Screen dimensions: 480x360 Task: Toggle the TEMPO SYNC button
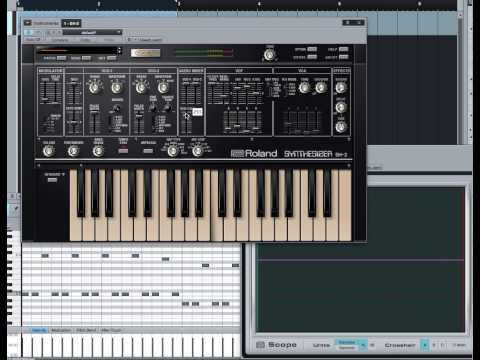pos(123,151)
